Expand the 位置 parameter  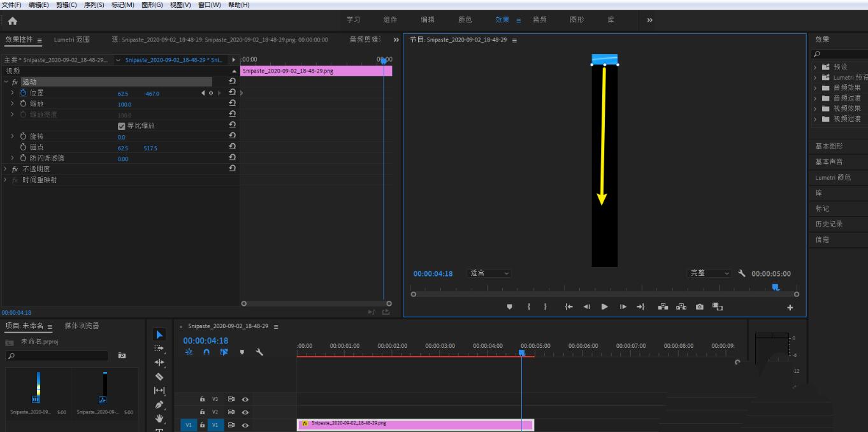[12, 92]
